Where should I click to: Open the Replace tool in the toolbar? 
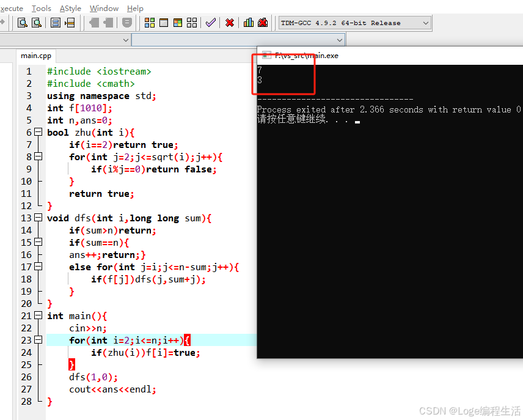[x=37, y=23]
